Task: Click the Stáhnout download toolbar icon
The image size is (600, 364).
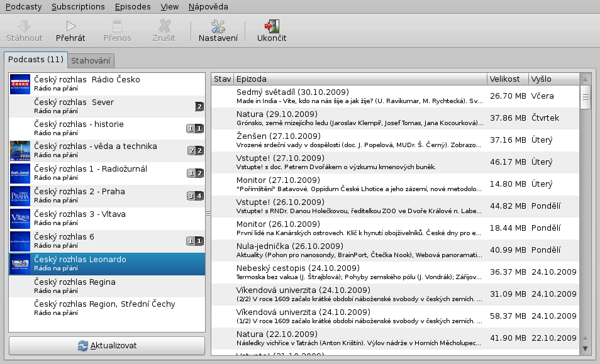Action: pos(25,26)
